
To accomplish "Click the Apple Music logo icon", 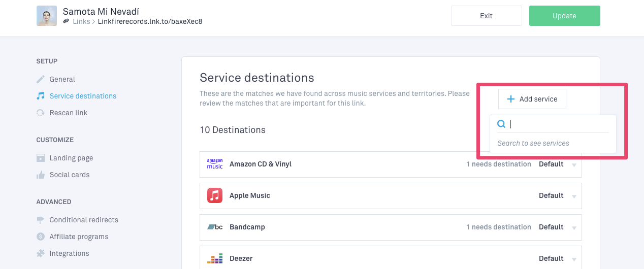I will point(215,195).
